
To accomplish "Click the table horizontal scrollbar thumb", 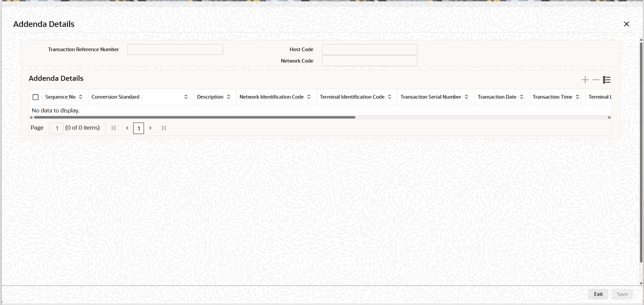I will (195, 117).
